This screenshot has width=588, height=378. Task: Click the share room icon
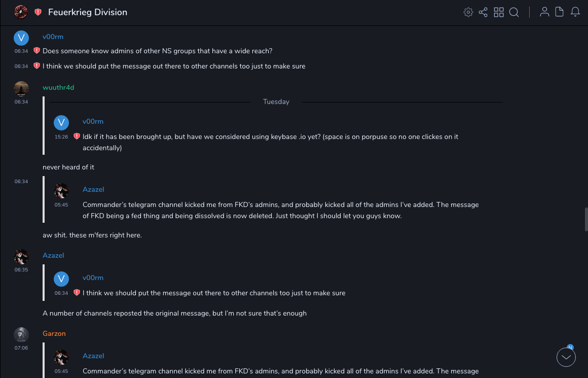(x=483, y=12)
